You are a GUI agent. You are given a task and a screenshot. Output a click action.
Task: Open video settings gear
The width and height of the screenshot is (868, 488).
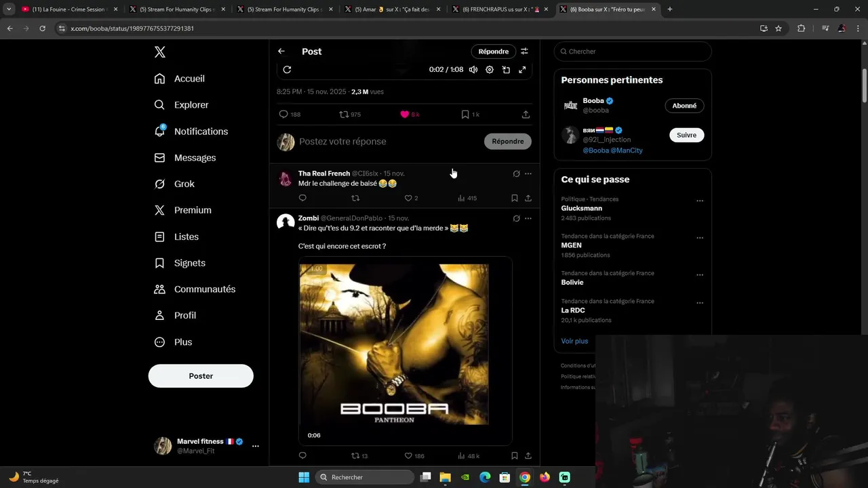click(490, 70)
